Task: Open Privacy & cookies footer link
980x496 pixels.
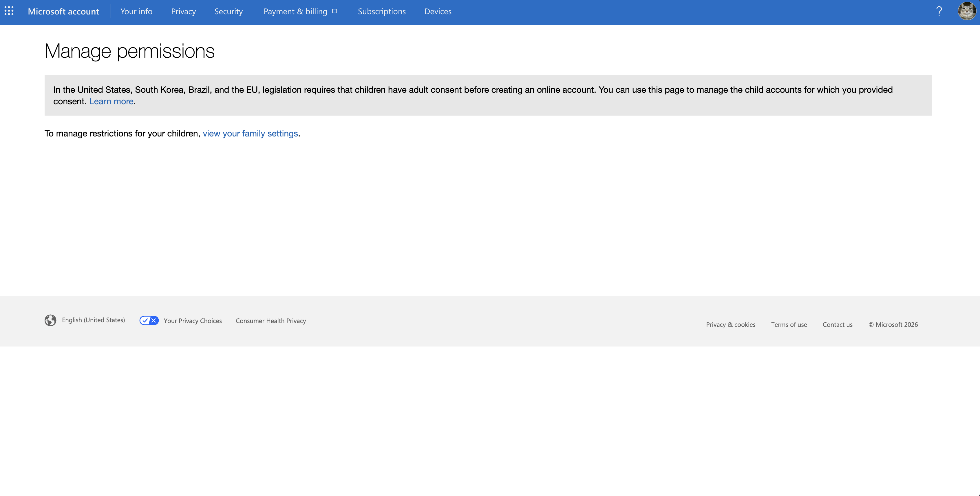Action: [x=730, y=325]
